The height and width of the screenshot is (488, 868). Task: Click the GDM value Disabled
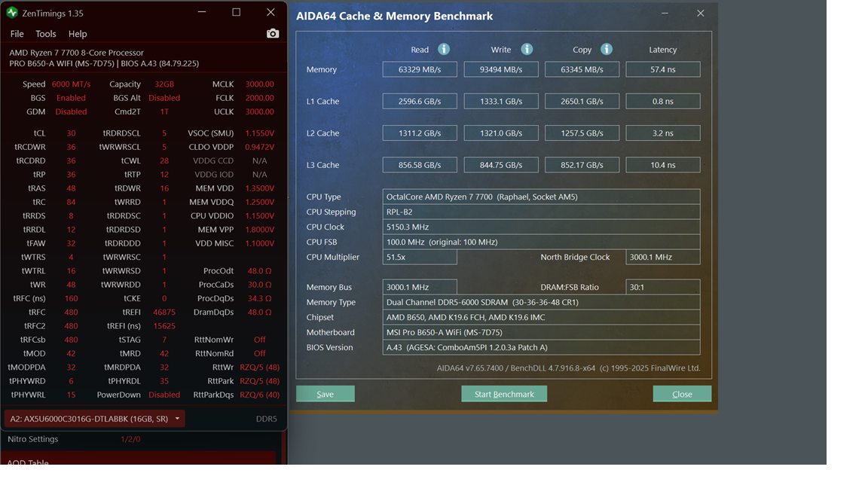coord(71,111)
